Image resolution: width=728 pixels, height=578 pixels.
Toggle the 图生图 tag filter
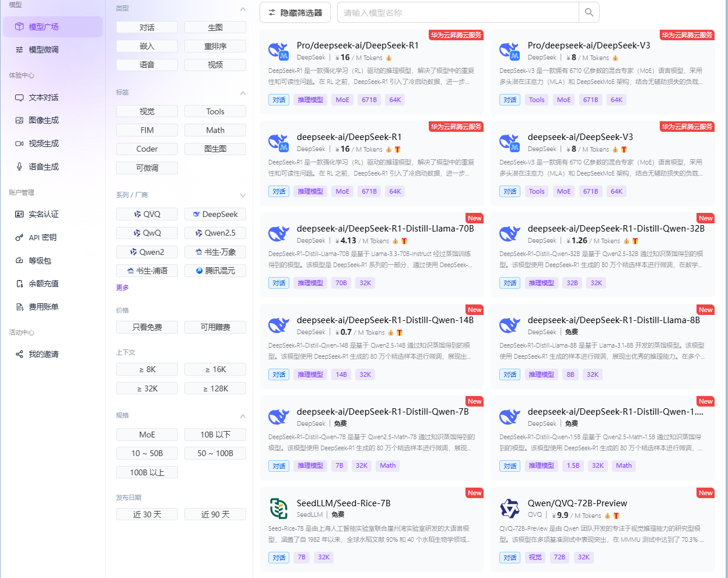215,149
